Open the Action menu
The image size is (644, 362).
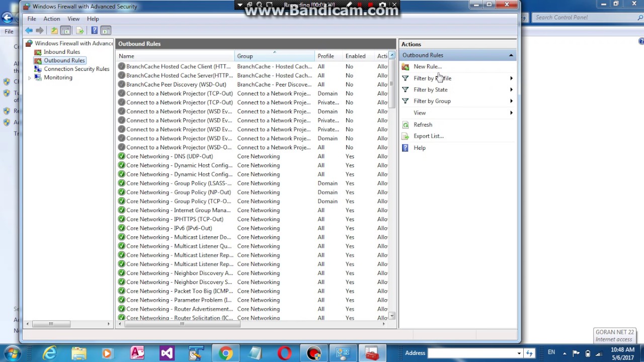52,19
